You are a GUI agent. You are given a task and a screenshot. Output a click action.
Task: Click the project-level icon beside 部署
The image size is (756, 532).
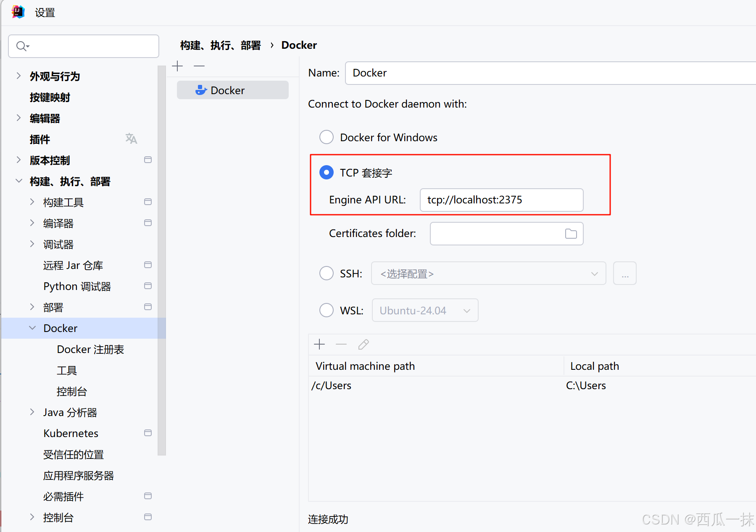tap(148, 307)
